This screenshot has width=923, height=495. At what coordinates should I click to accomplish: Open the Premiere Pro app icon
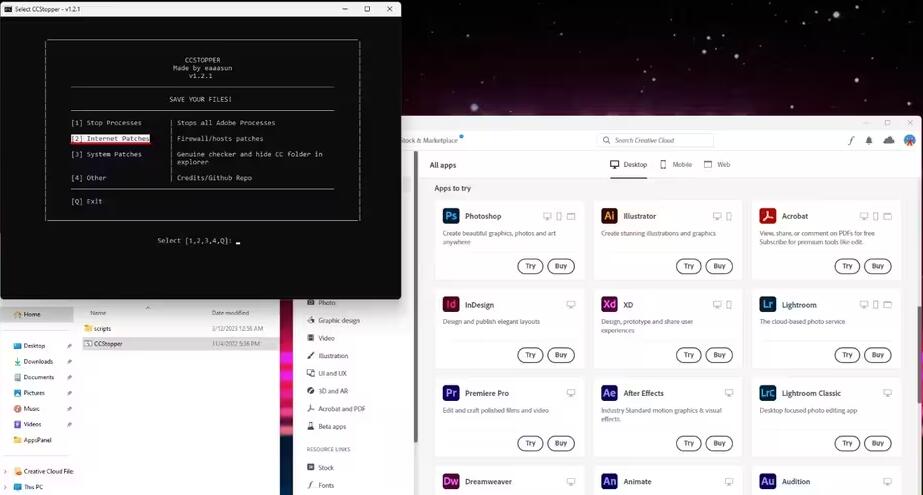tap(451, 393)
